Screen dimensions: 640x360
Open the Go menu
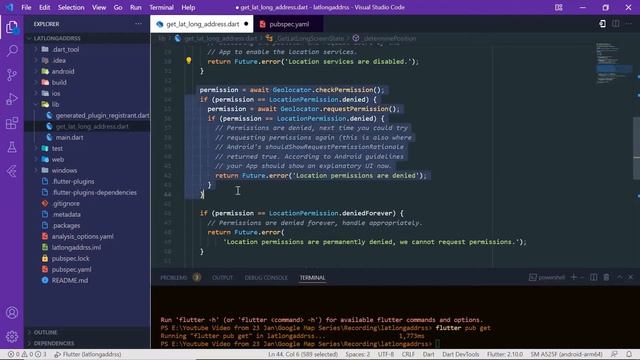click(118, 7)
